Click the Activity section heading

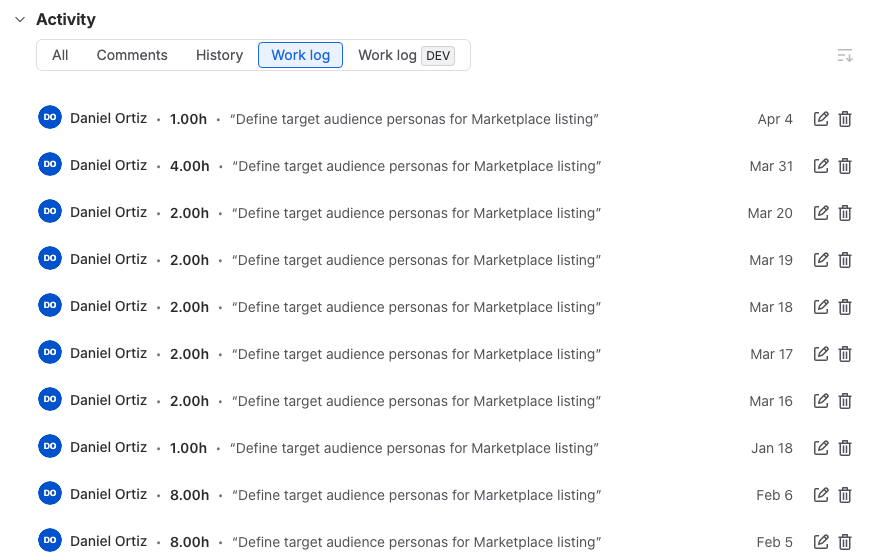pos(66,20)
